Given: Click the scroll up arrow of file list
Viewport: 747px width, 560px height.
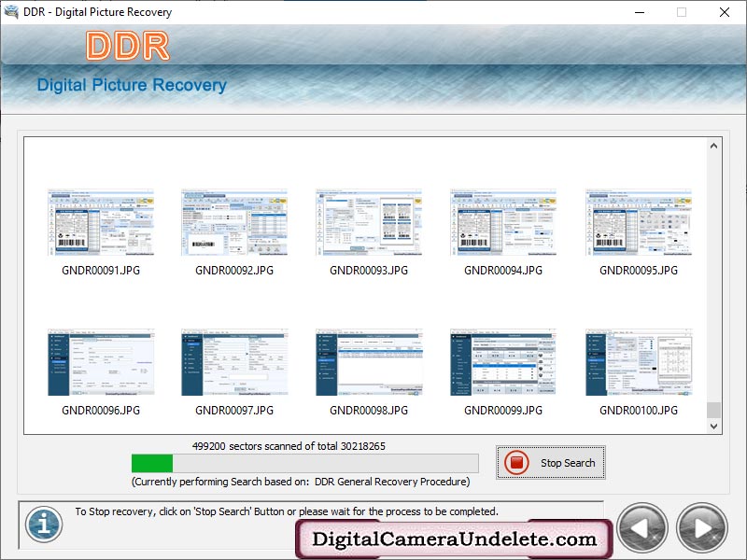Looking at the screenshot, I should [x=713, y=146].
